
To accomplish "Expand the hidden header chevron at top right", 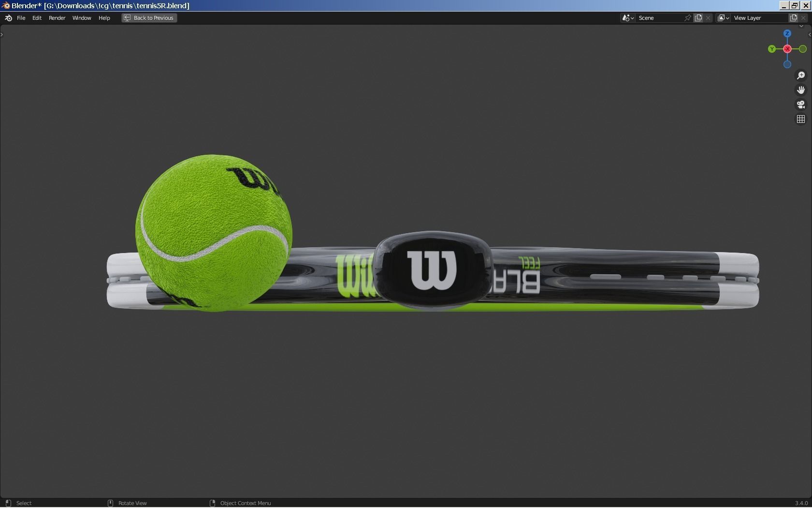I will click(x=801, y=26).
